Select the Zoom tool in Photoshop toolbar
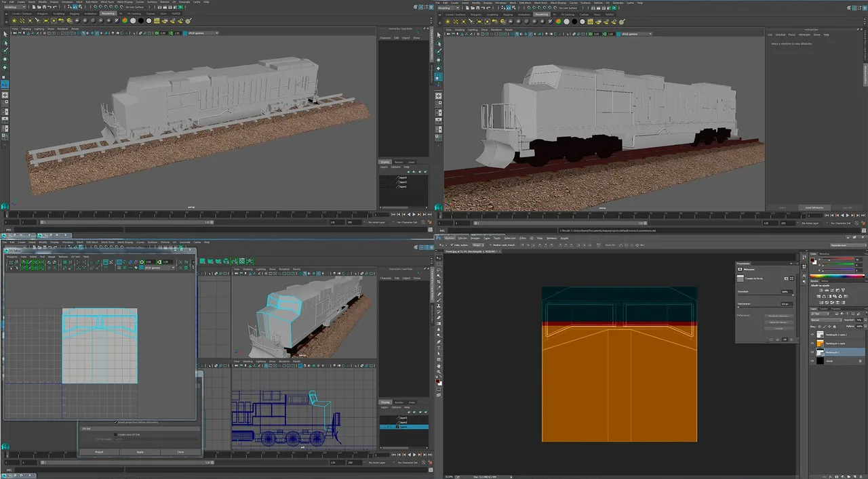 (439, 371)
